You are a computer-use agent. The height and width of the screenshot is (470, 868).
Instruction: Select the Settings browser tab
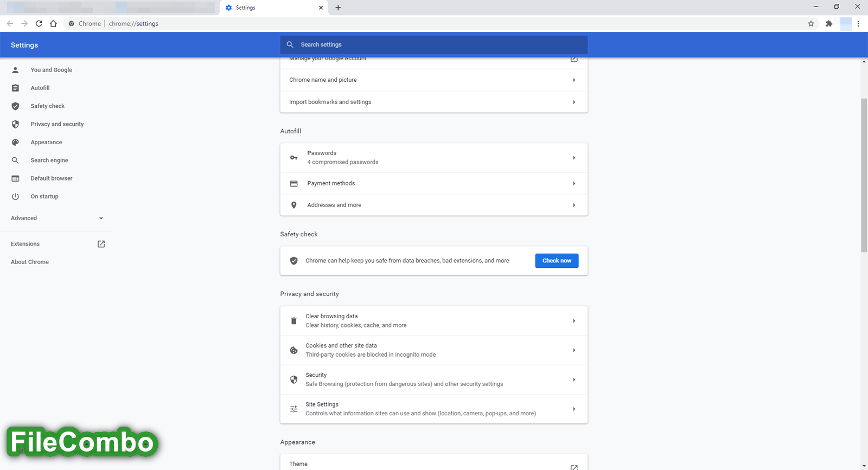pos(275,8)
